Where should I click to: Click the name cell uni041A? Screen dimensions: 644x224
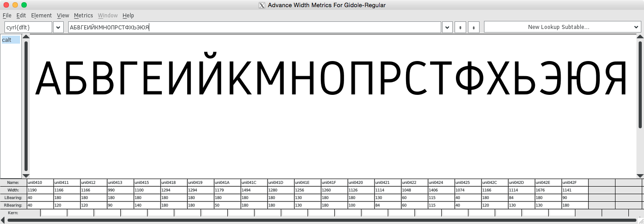pyautogui.click(x=227, y=183)
